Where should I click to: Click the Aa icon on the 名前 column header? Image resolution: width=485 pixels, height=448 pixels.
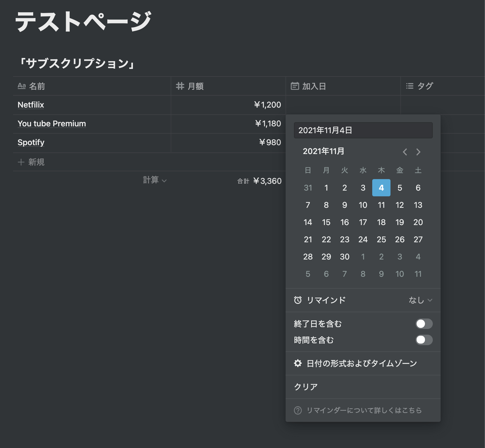[x=22, y=86]
